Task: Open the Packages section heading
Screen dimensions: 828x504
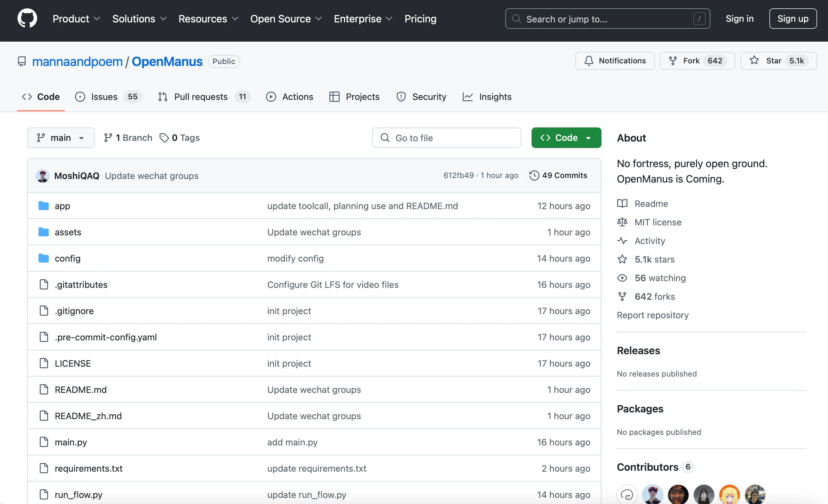Action: click(640, 409)
